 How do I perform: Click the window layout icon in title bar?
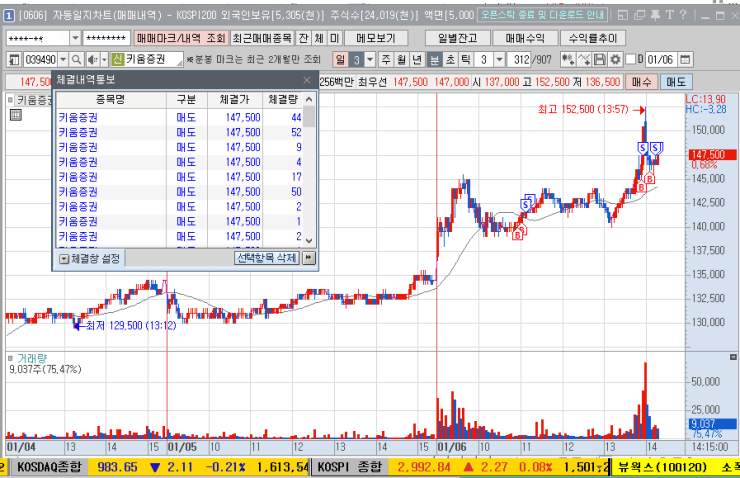(x=623, y=15)
